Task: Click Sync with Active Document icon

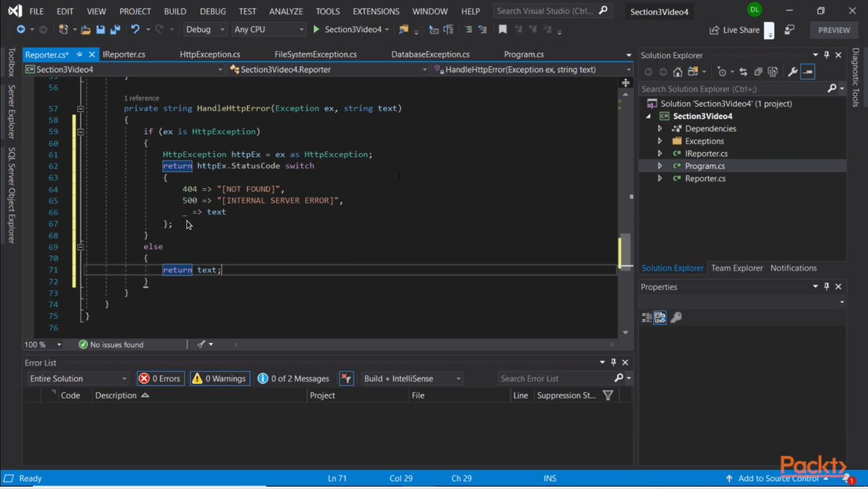Action: coord(743,72)
